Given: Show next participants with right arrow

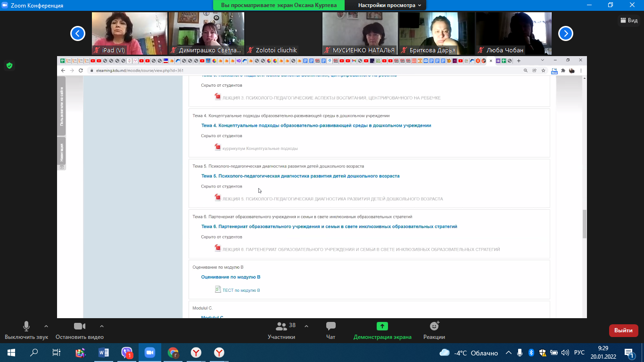Looking at the screenshot, I should click(565, 33).
